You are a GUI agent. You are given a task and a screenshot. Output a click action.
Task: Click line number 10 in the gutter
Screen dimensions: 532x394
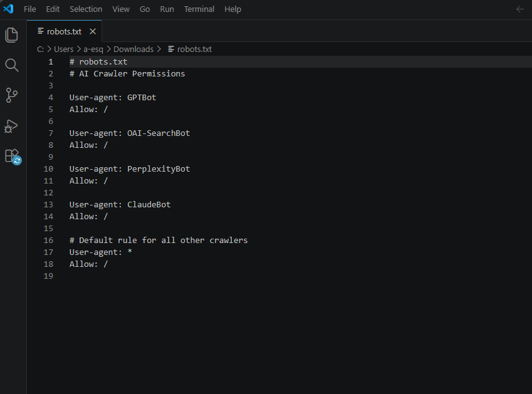pyautogui.click(x=48, y=169)
